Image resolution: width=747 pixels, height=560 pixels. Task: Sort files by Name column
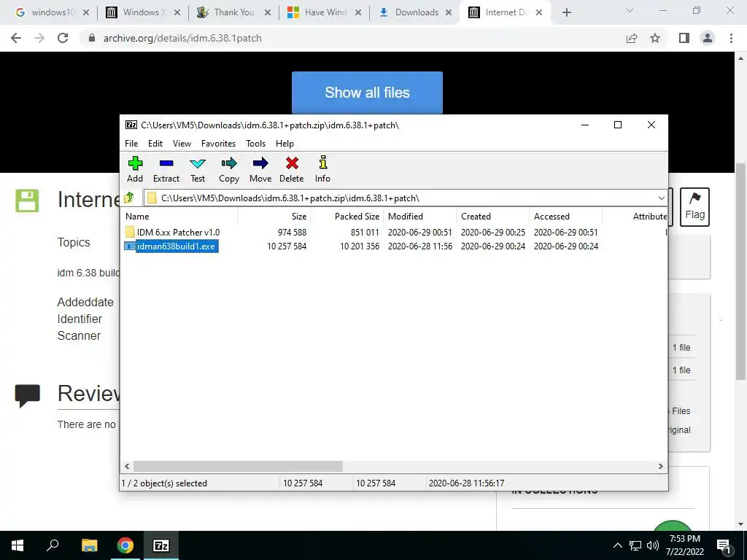tap(179, 216)
